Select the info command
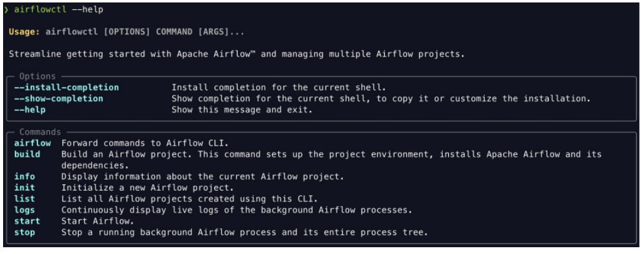The height and width of the screenshot is (254, 644). (x=25, y=177)
